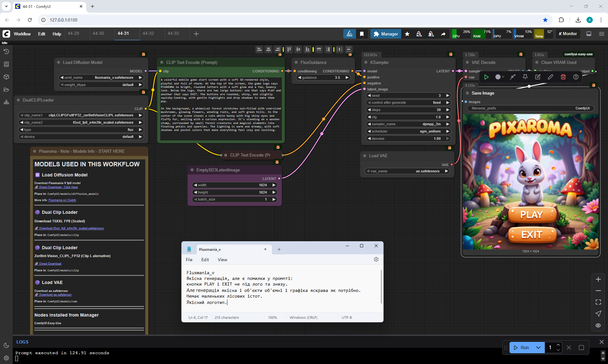This screenshot has height=364, width=608.
Task: Open the node color picker dropdown
Action: point(499,77)
